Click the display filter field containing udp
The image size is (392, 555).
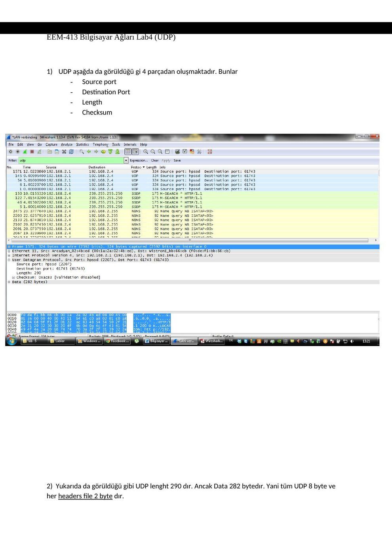pyautogui.click(x=71, y=161)
